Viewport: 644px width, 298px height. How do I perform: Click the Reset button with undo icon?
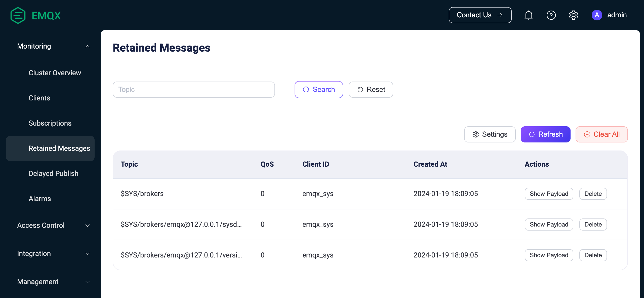click(x=371, y=90)
